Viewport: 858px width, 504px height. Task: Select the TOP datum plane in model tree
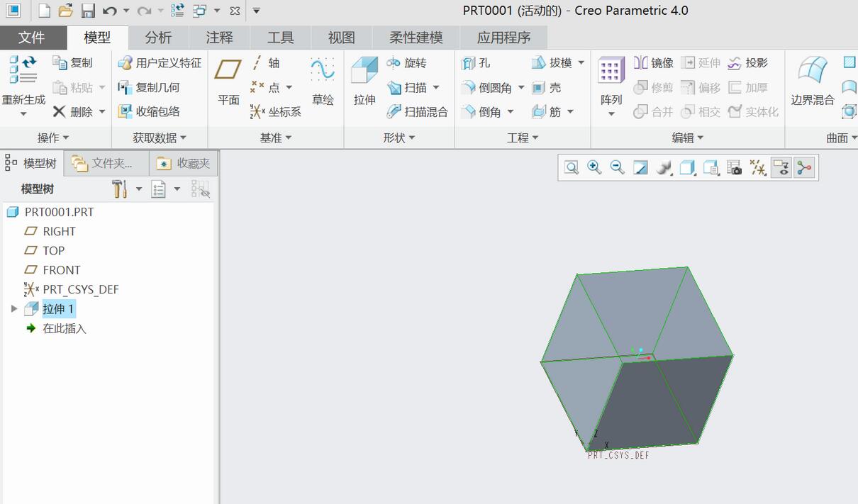(53, 250)
